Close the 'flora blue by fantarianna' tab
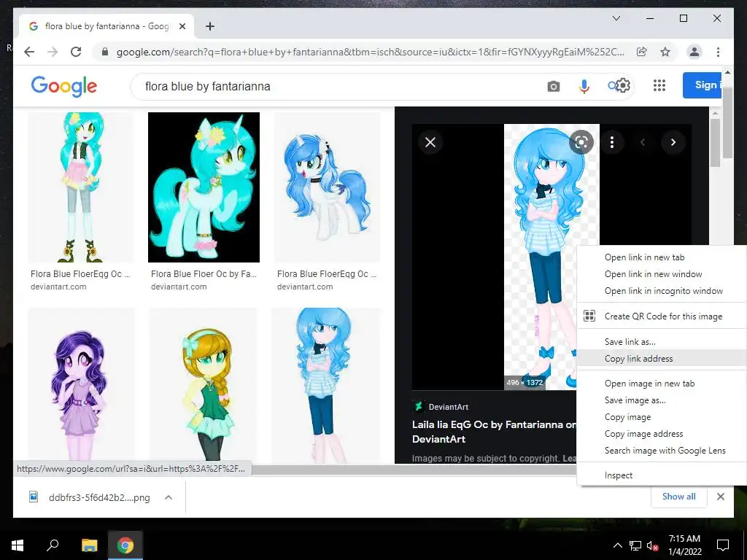This screenshot has width=747, height=560. [182, 26]
